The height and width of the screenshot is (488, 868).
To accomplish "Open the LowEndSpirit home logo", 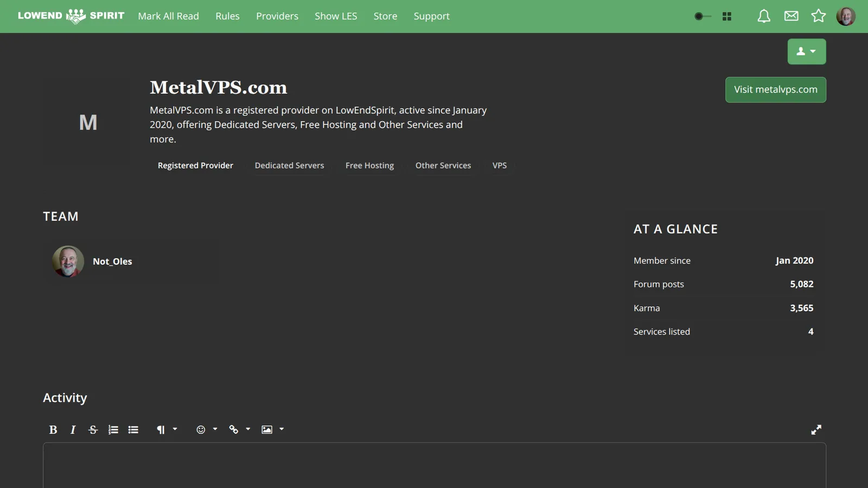I will (71, 16).
